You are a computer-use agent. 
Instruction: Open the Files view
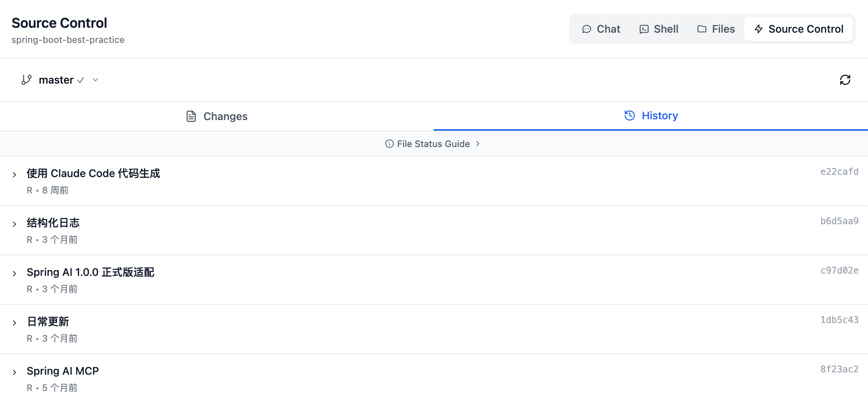pyautogui.click(x=716, y=29)
